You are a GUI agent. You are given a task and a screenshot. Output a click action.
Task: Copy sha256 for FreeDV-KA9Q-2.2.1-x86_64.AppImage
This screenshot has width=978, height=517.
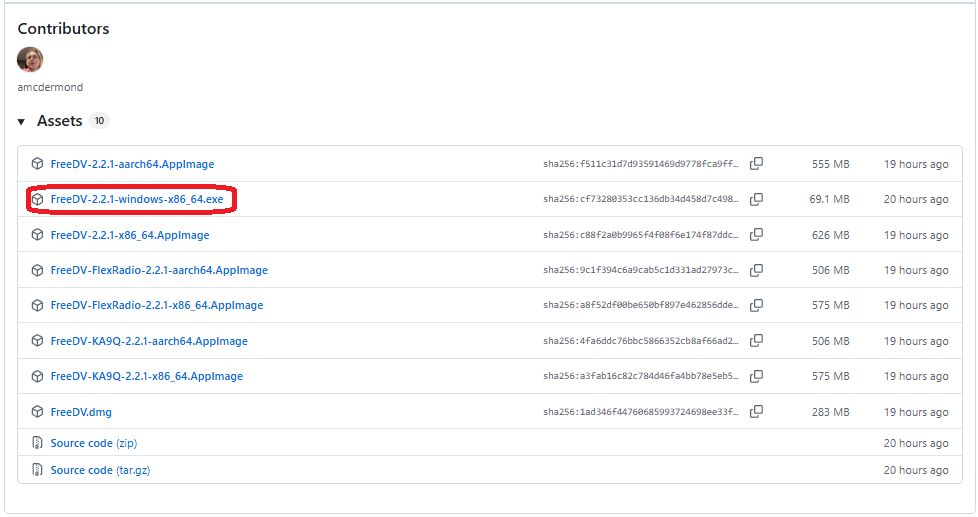tap(756, 376)
